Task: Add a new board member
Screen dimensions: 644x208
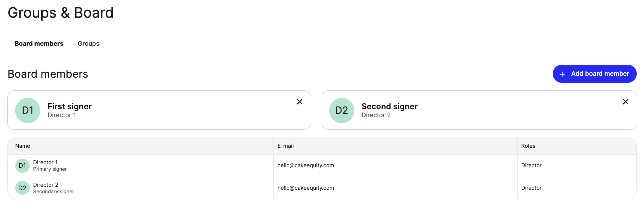Action: (x=595, y=74)
